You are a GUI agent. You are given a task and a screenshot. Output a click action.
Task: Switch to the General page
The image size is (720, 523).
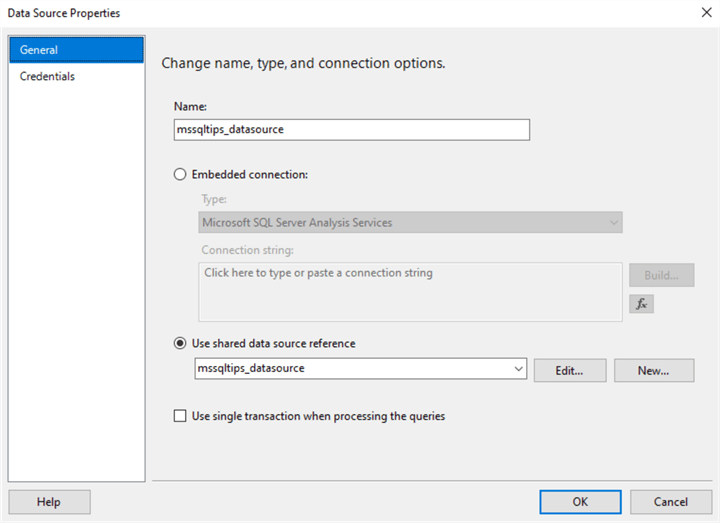pos(76,50)
